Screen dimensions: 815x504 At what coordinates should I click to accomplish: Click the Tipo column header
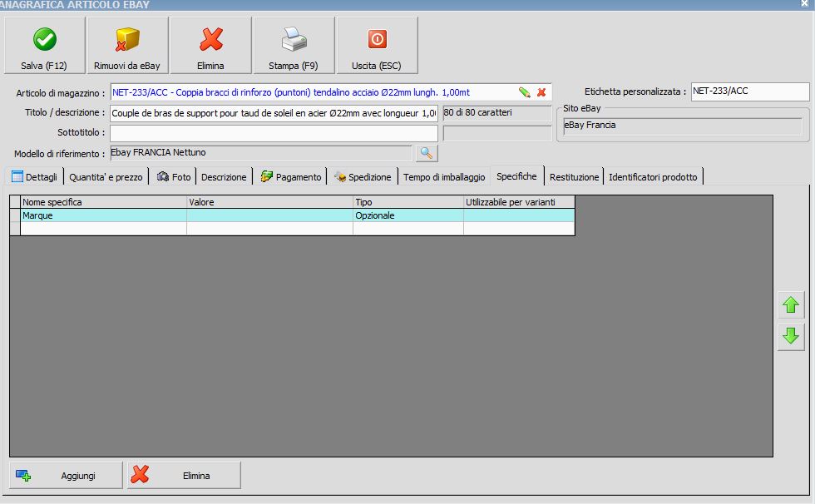408,202
